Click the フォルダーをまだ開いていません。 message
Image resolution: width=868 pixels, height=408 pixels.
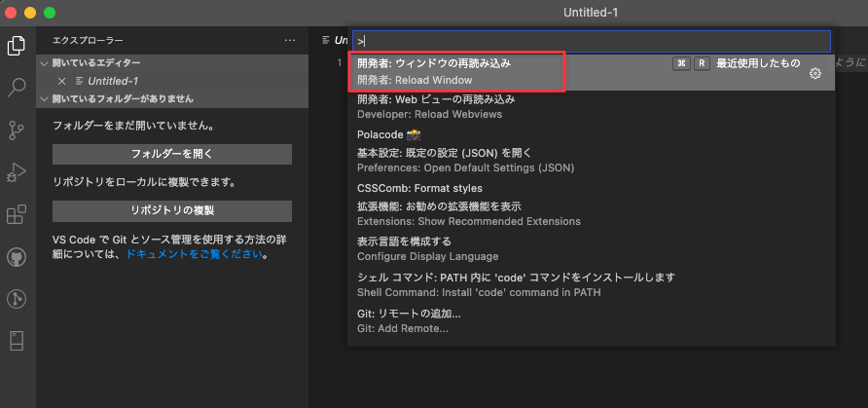point(133,127)
